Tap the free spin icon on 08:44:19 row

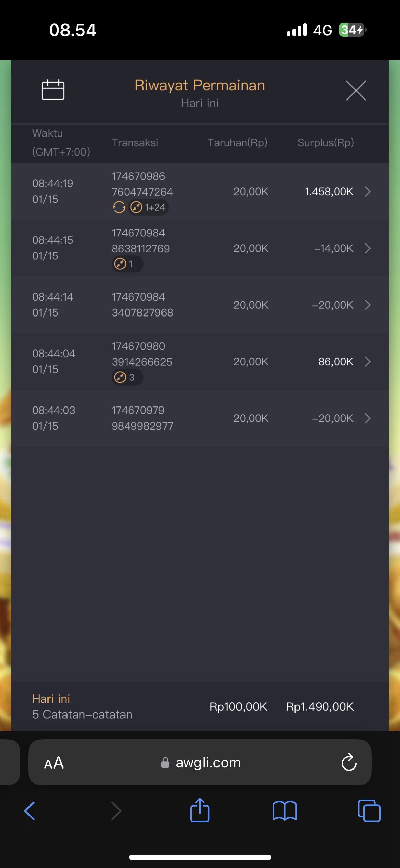point(119,207)
